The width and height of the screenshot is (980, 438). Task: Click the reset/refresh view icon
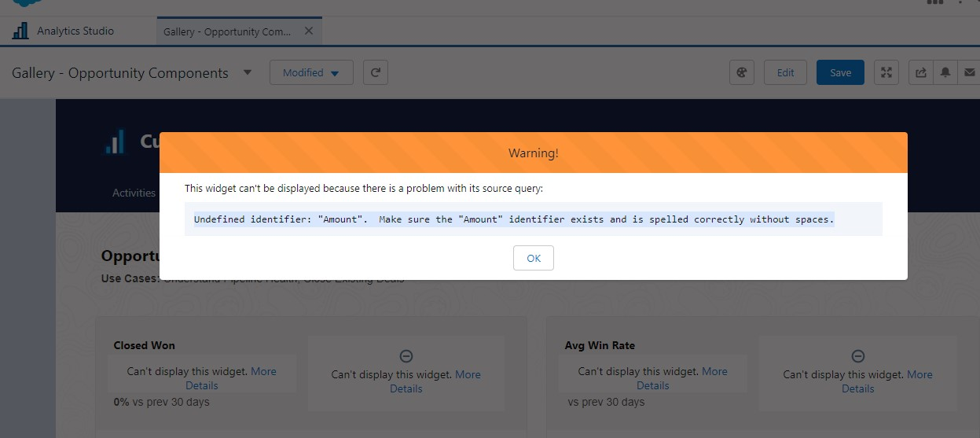tap(376, 72)
